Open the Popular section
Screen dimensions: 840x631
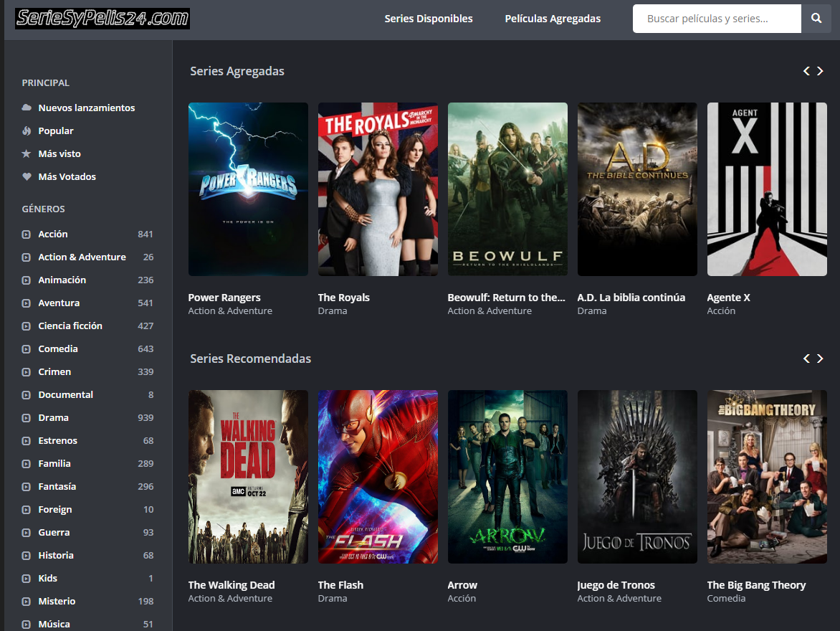pyautogui.click(x=56, y=131)
